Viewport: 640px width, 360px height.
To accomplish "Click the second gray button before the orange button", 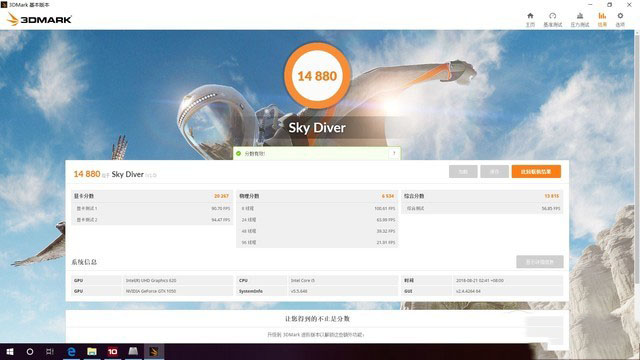I will tap(494, 171).
